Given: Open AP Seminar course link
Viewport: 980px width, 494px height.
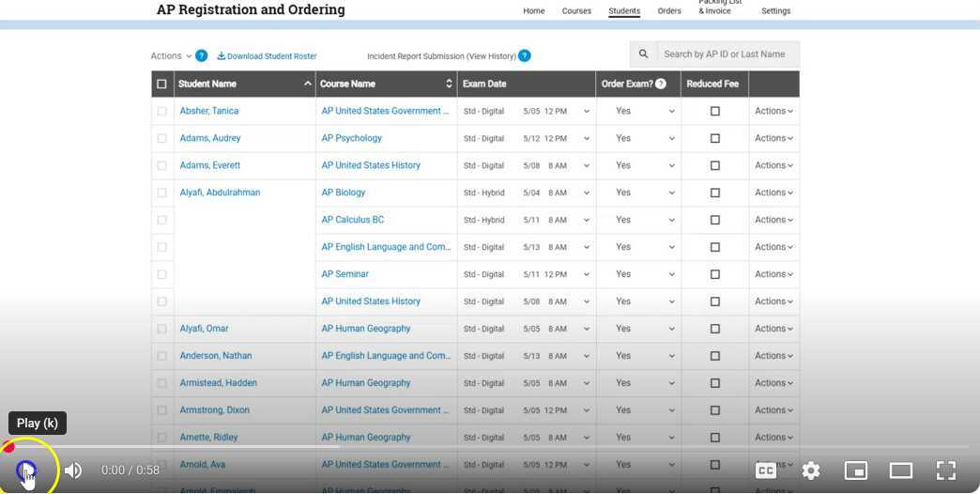Looking at the screenshot, I should pyautogui.click(x=345, y=274).
